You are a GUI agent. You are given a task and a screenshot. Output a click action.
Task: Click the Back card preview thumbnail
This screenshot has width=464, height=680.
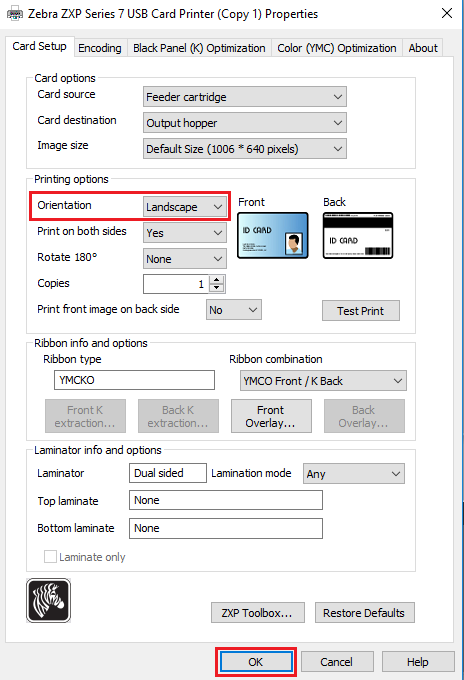[358, 235]
